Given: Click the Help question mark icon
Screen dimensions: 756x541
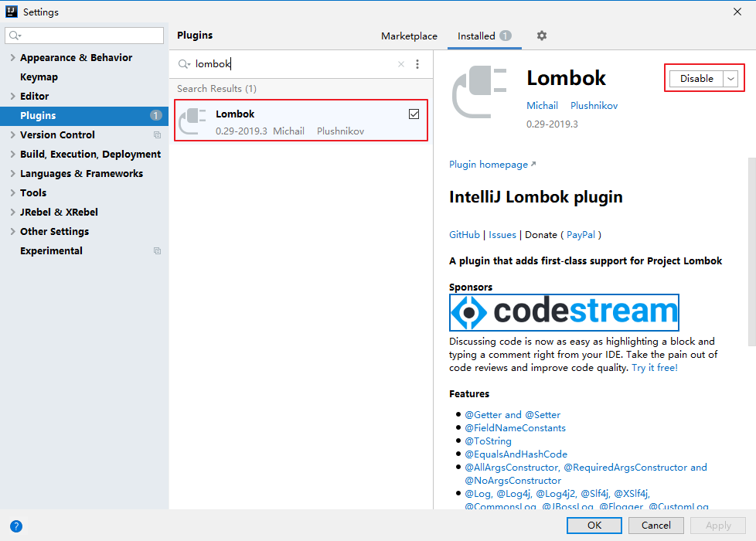Looking at the screenshot, I should 16,526.
